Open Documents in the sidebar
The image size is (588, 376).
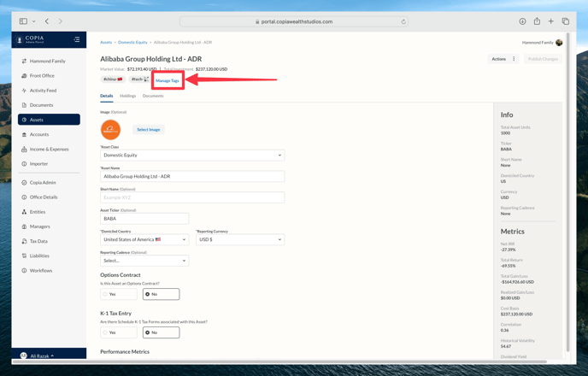coord(49,105)
